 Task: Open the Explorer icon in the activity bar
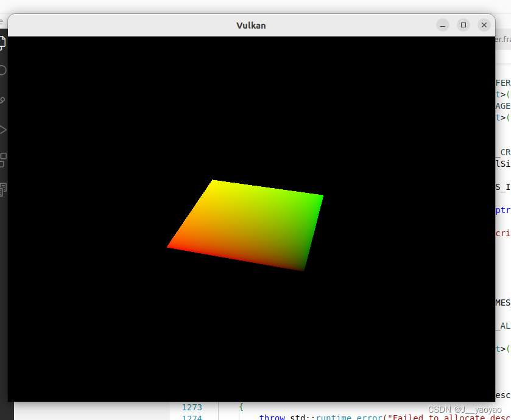pyautogui.click(x=2, y=43)
